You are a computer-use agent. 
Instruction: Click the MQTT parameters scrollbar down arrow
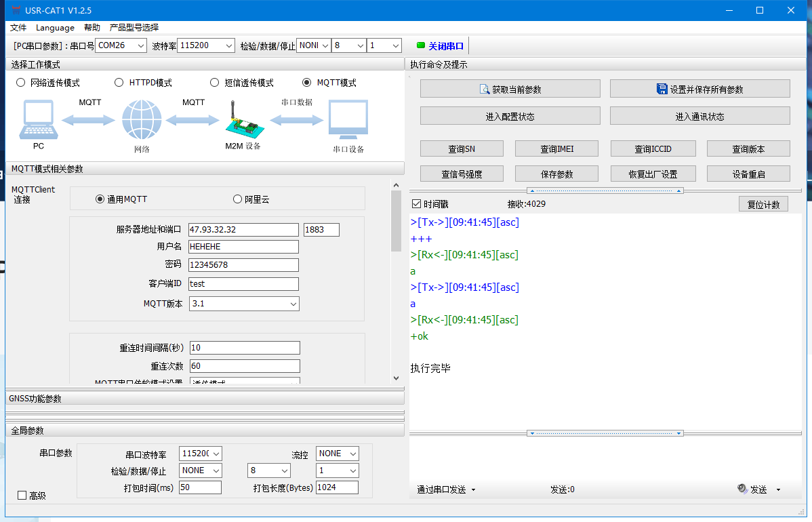coord(396,378)
